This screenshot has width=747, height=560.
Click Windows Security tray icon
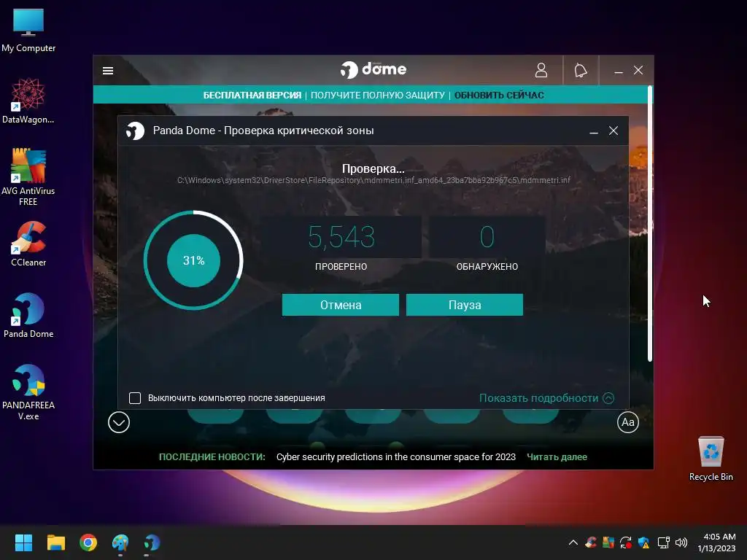pyautogui.click(x=643, y=542)
